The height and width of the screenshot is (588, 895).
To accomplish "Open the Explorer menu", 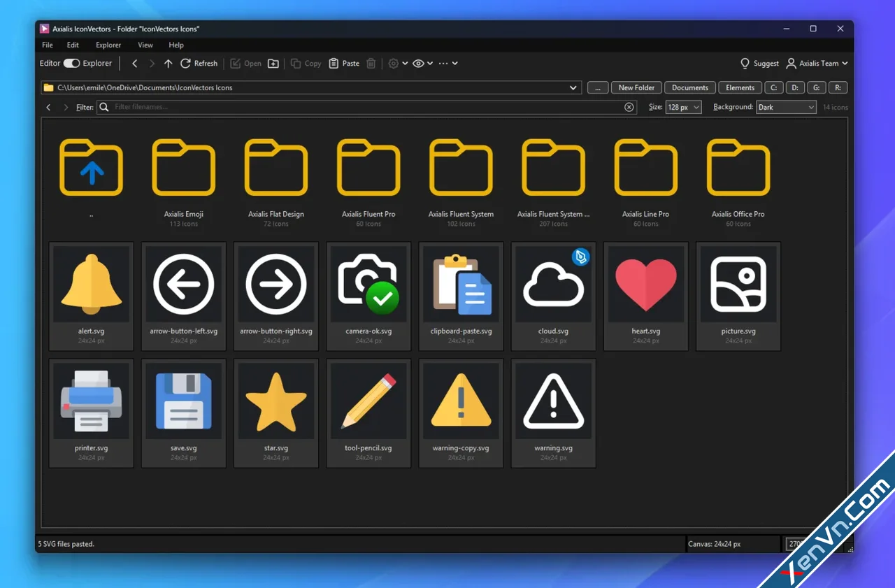I will pyautogui.click(x=108, y=45).
